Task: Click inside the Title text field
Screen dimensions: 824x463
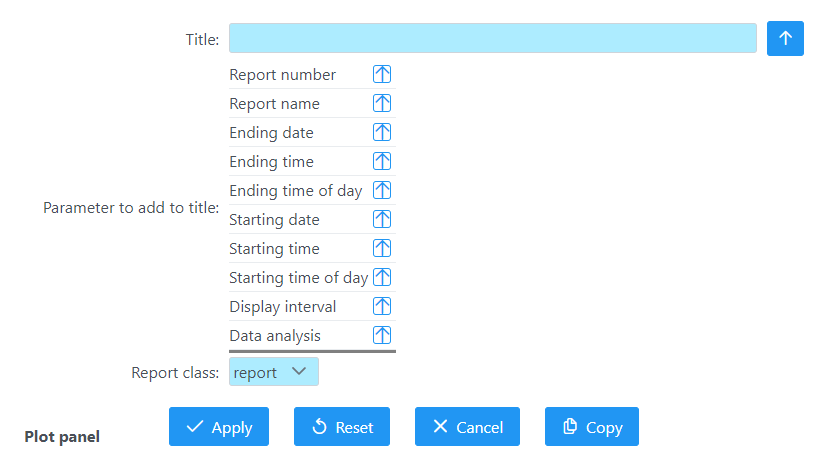Action: coord(492,38)
